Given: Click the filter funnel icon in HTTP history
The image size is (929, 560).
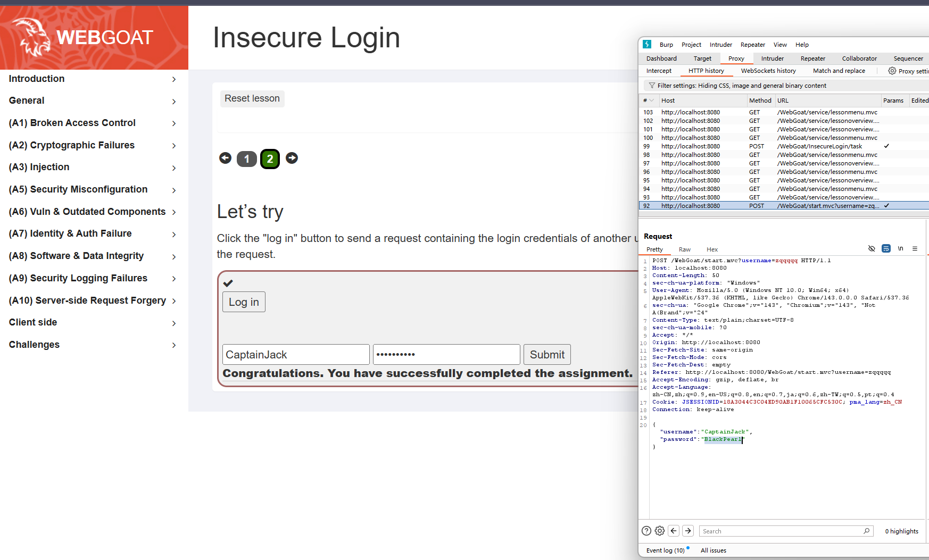Looking at the screenshot, I should (x=652, y=86).
